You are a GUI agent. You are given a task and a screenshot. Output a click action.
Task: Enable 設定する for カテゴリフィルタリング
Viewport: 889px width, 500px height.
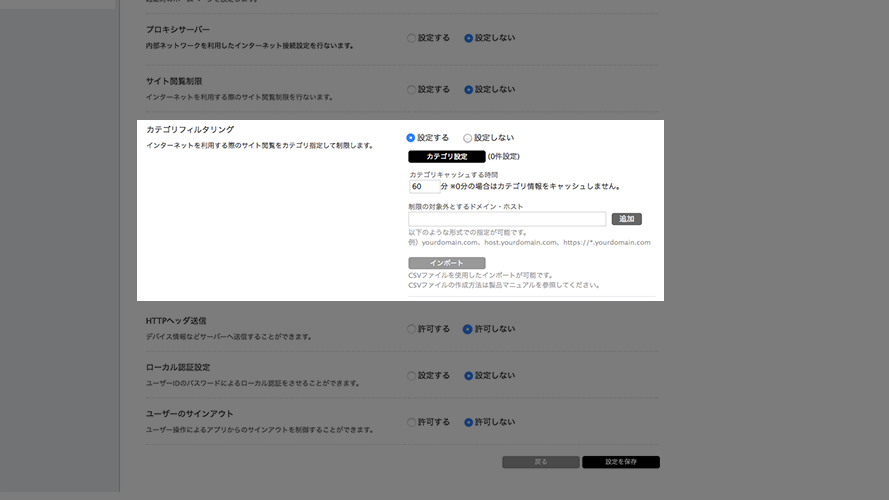410,138
